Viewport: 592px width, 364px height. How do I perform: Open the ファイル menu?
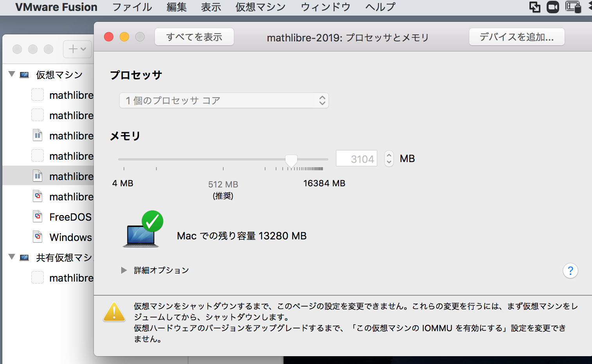pyautogui.click(x=132, y=7)
